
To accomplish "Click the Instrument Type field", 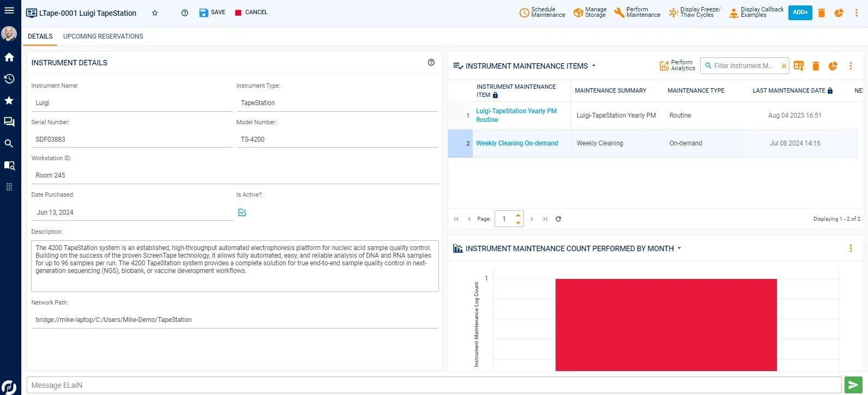I will pyautogui.click(x=337, y=103).
